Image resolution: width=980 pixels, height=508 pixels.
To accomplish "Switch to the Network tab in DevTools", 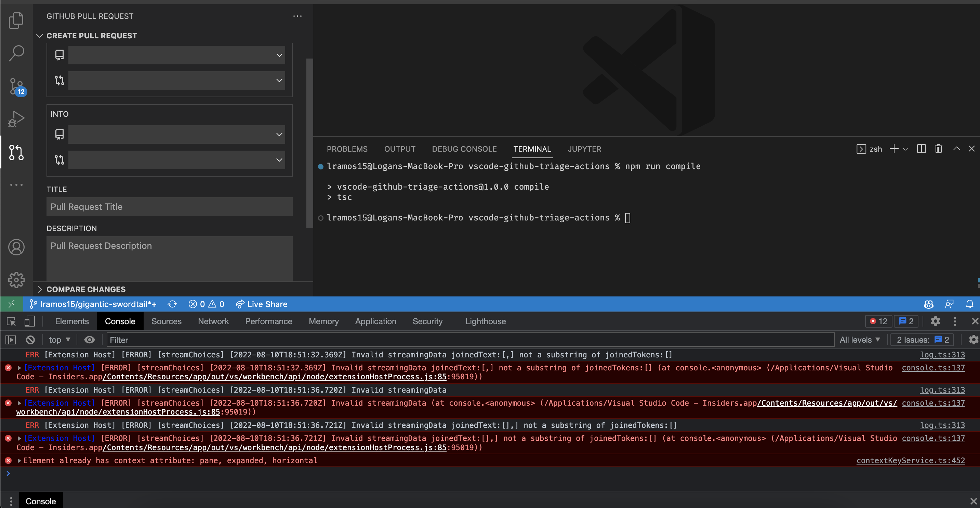I will coord(213,321).
